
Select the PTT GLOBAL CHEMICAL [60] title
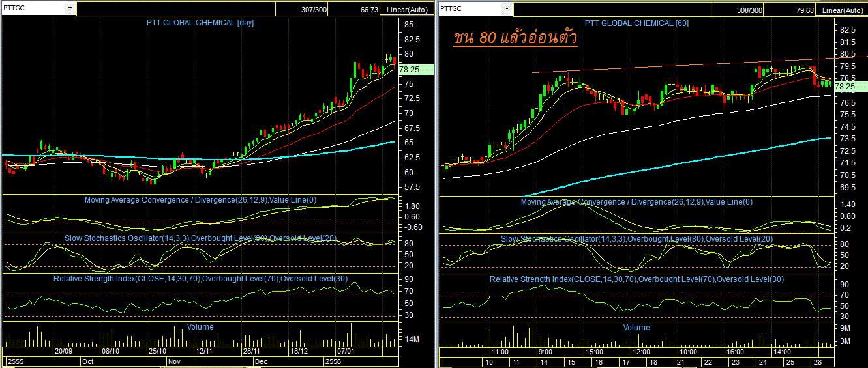point(637,23)
